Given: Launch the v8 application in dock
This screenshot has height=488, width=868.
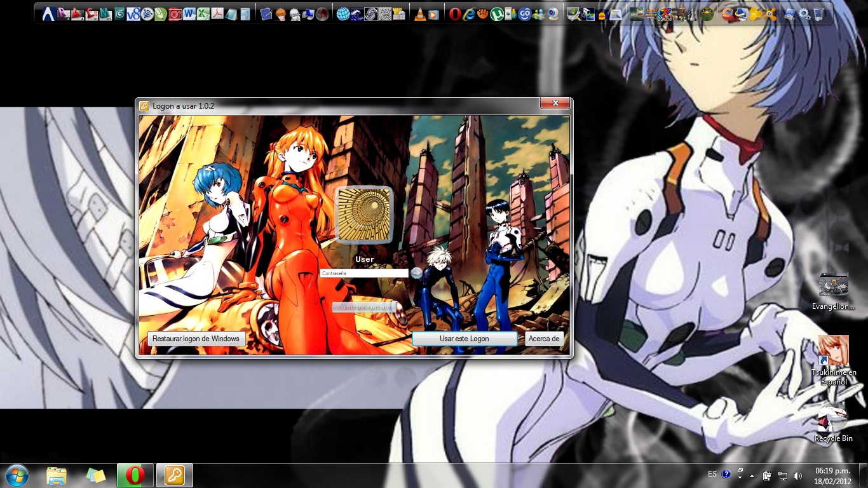Looking at the screenshot, I should click(133, 14).
